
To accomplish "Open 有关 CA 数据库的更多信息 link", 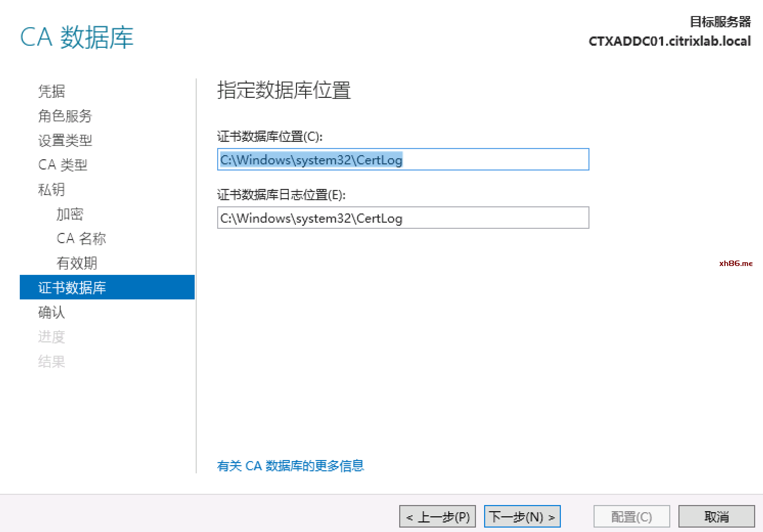I will (290, 466).
